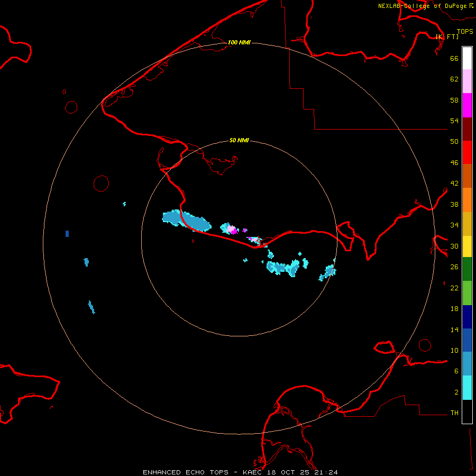Click the legend value 54
This screenshot has height=476, width=476.
coord(454,121)
